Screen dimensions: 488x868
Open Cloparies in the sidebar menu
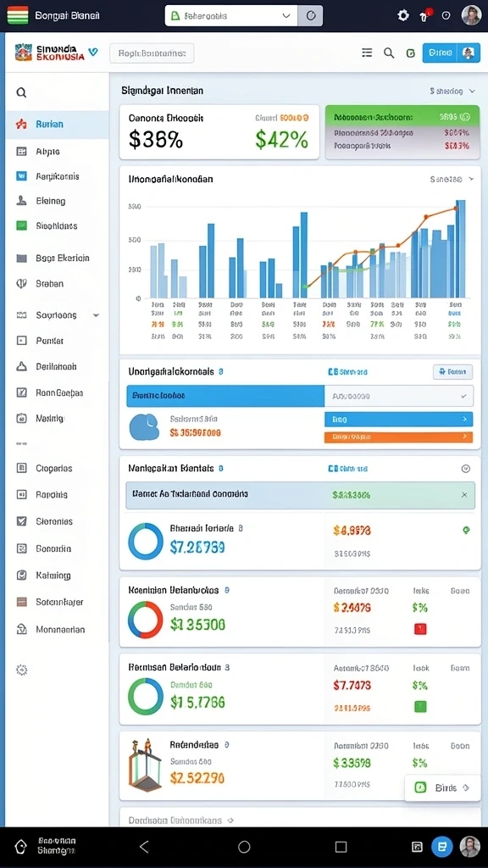pyautogui.click(x=53, y=468)
